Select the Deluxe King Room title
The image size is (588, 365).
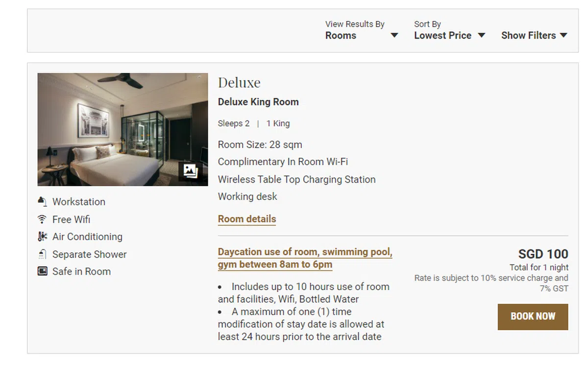[x=258, y=102]
